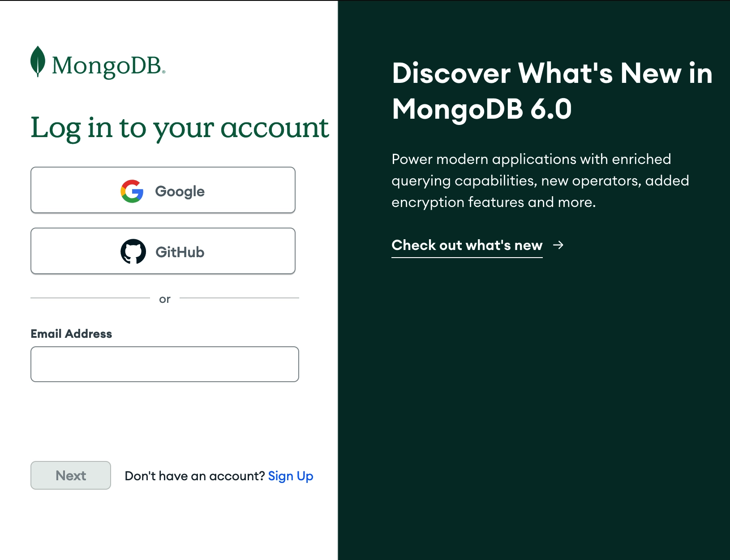Click the GitHub octocat icon
Screen dimensions: 730x560
(133, 251)
